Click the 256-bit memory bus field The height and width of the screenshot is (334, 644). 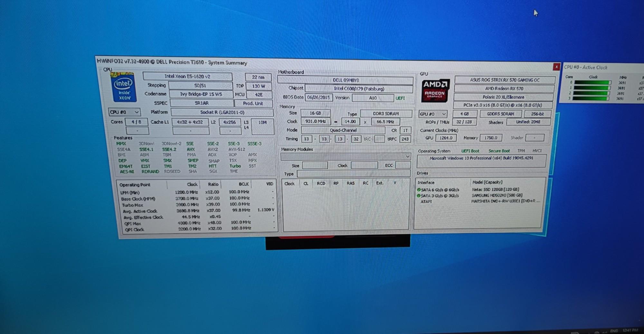point(537,114)
